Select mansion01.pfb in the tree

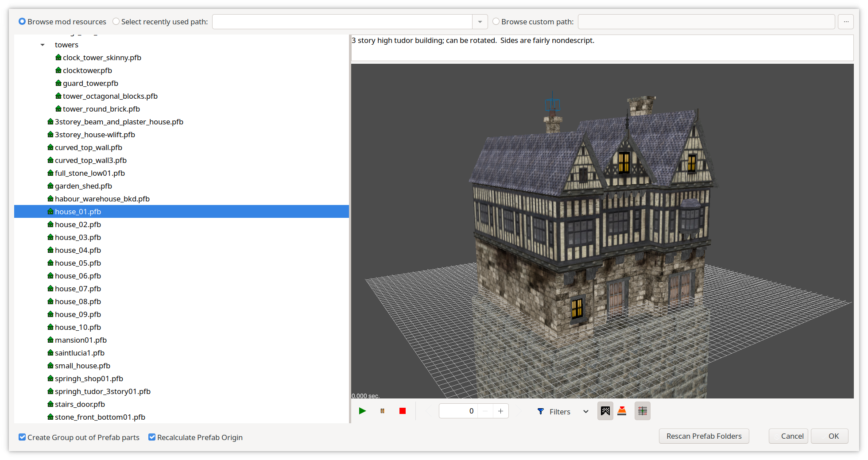click(81, 340)
